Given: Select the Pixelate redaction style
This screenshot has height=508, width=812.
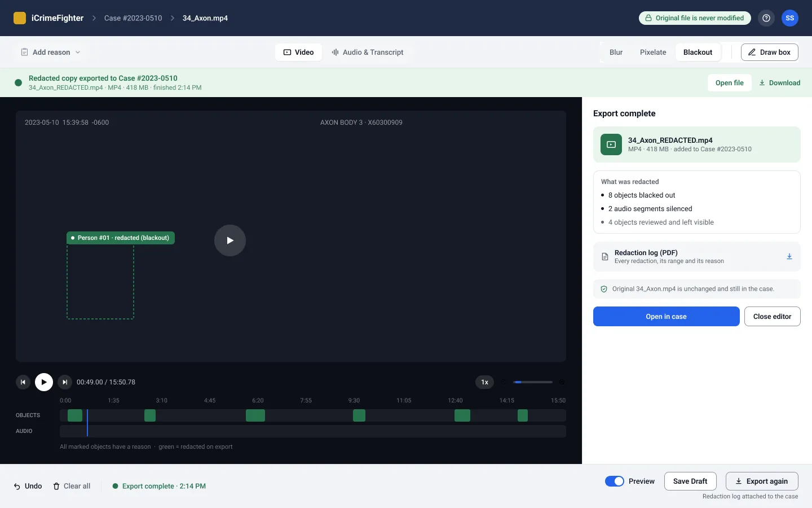Looking at the screenshot, I should pos(653,52).
